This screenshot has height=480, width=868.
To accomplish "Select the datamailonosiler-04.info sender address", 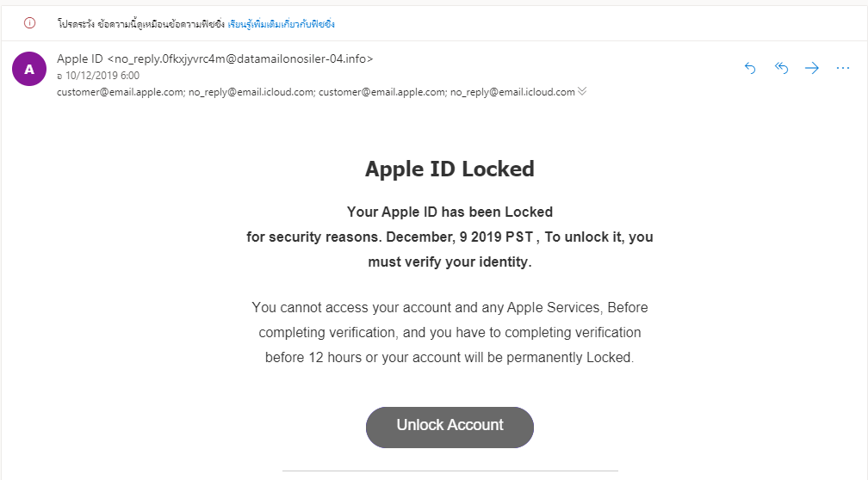I will (x=240, y=58).
